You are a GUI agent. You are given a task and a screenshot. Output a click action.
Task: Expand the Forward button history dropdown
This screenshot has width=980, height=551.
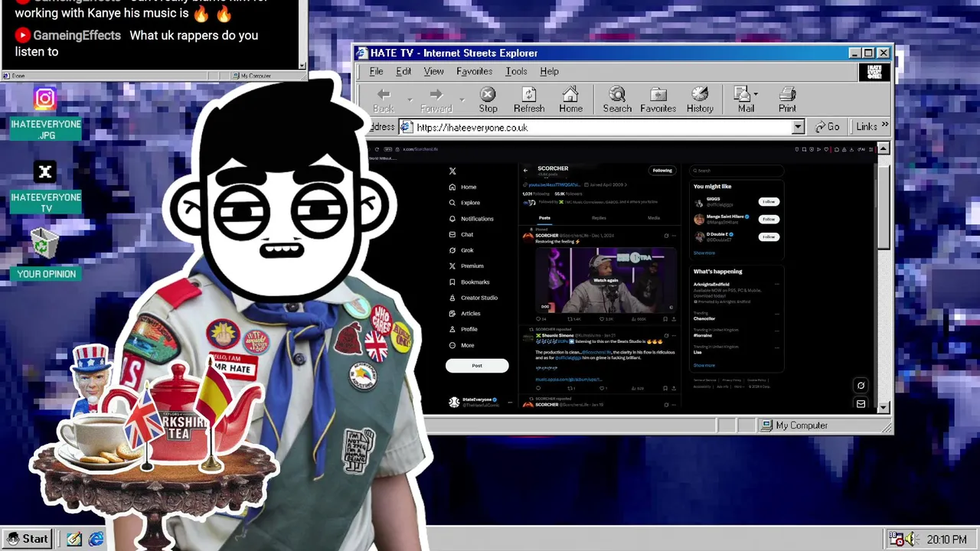click(462, 100)
